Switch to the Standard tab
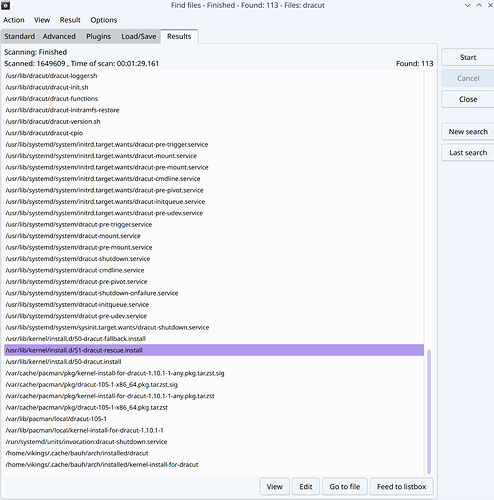 click(x=20, y=36)
